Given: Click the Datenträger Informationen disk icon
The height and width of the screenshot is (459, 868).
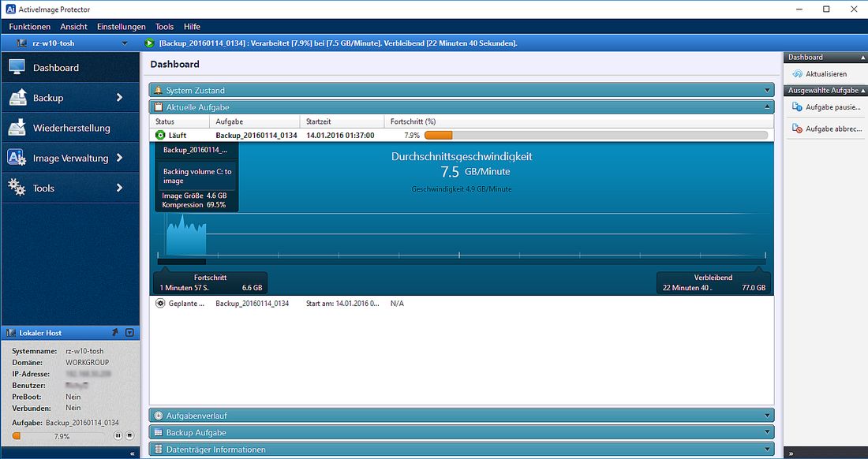Looking at the screenshot, I should (159, 450).
